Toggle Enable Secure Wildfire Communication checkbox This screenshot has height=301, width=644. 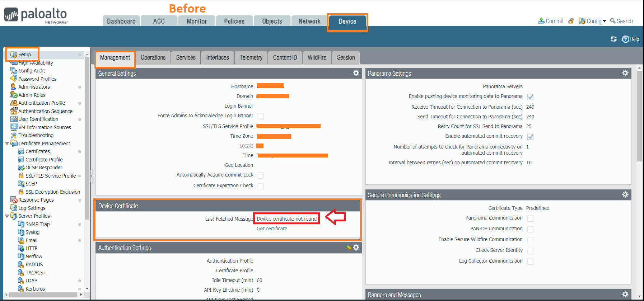[530, 240]
